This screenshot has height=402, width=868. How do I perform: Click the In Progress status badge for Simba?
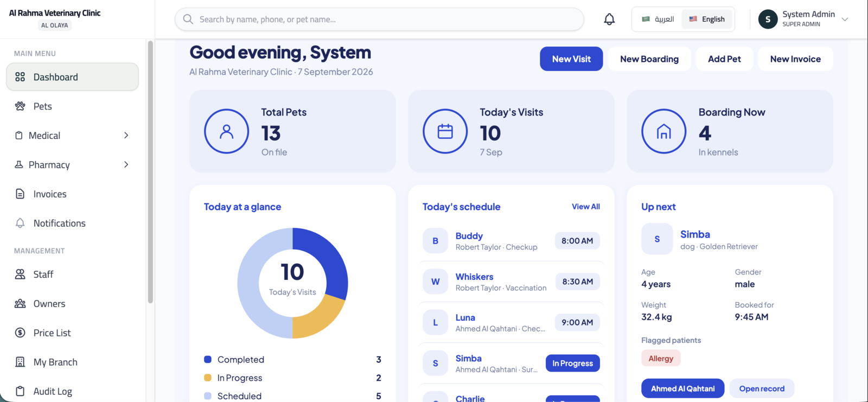(x=573, y=363)
